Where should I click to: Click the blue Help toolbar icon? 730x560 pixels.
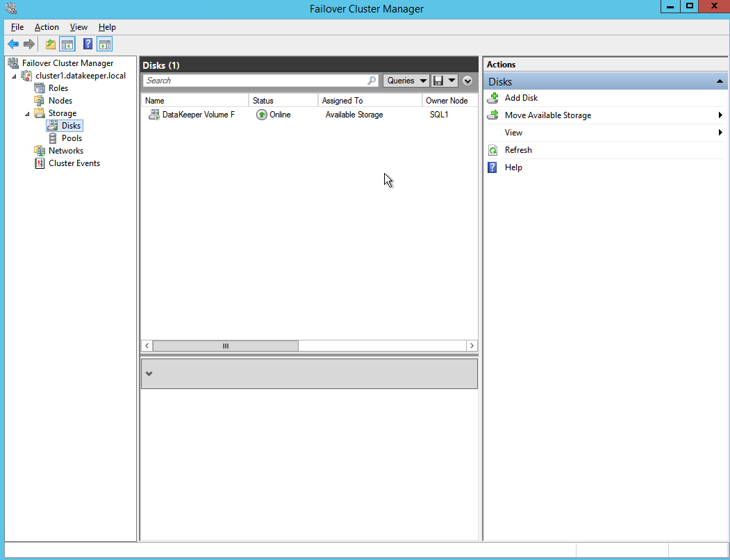point(88,44)
